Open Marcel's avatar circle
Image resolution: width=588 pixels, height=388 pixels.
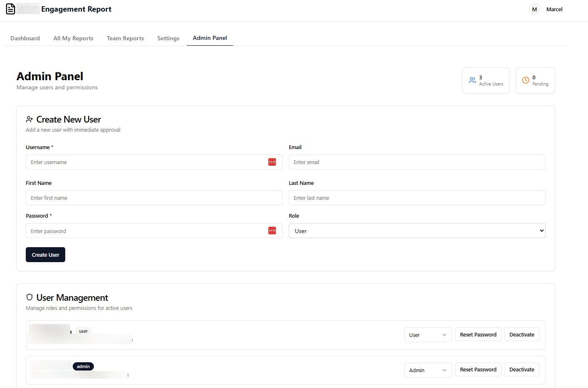pyautogui.click(x=534, y=9)
